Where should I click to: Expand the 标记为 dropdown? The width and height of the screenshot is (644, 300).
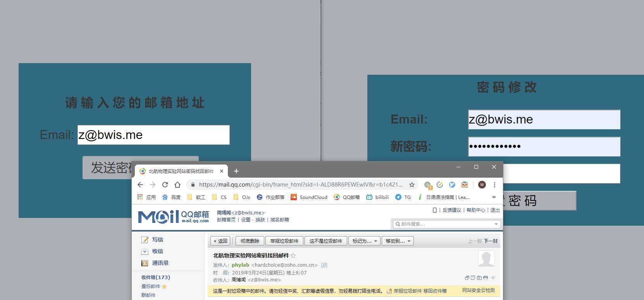click(364, 241)
